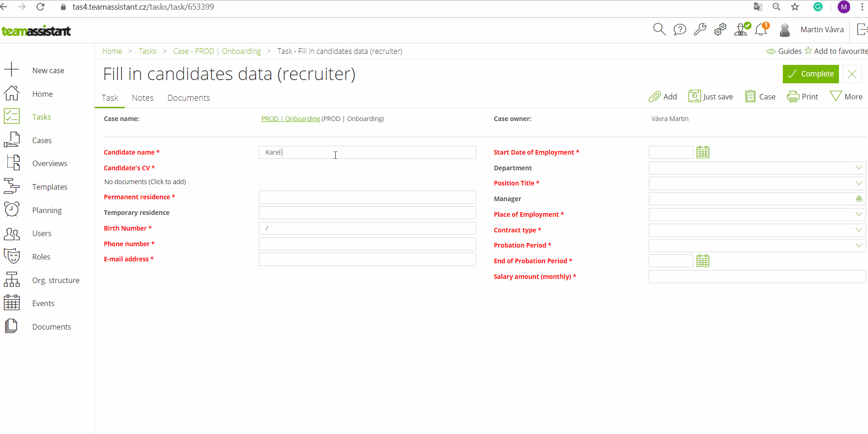868x434 pixels.
Task: Expand the Position Title dropdown
Action: coord(859,184)
